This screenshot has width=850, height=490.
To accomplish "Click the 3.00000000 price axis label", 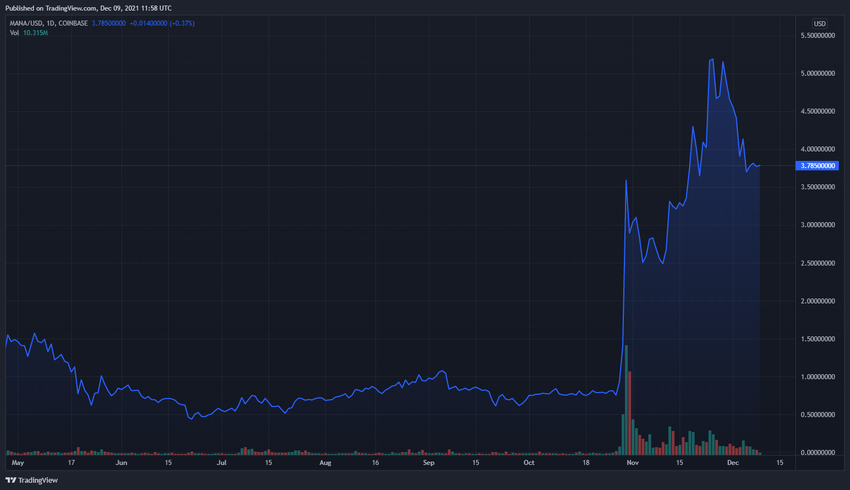I will (x=817, y=225).
